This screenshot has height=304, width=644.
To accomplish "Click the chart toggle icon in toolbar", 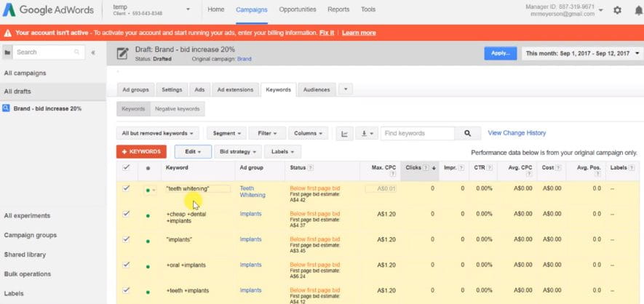I will pyautogui.click(x=345, y=133).
